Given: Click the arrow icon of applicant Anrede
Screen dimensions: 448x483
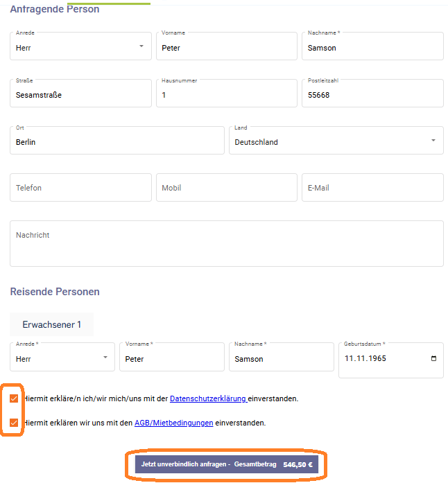Looking at the screenshot, I should click(141, 46).
